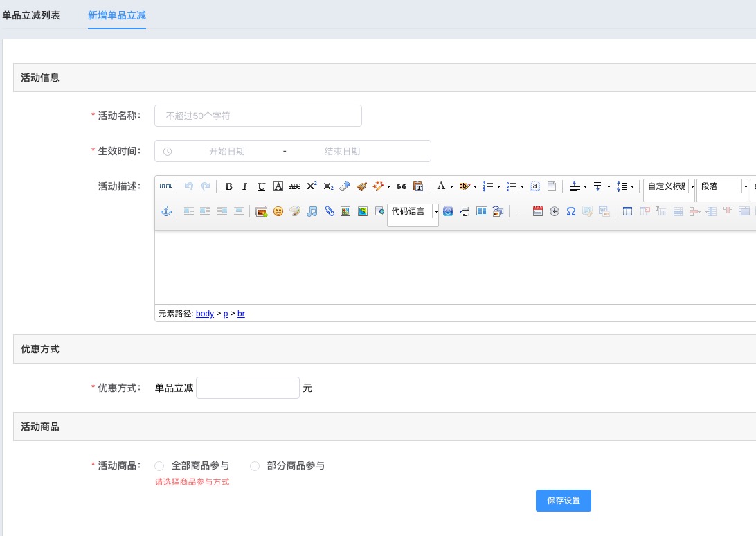
Task: Toggle bold formatting in the editor
Action: [228, 187]
